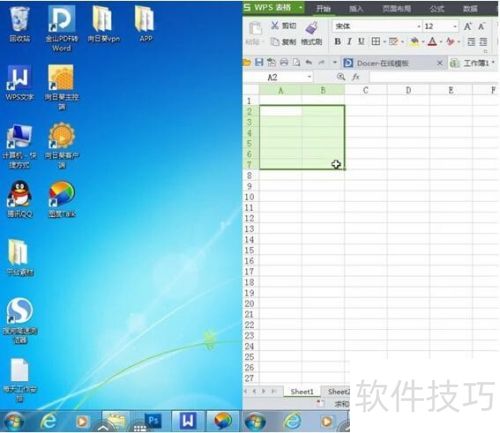Click the clear formatting eraser icon

click(450, 42)
